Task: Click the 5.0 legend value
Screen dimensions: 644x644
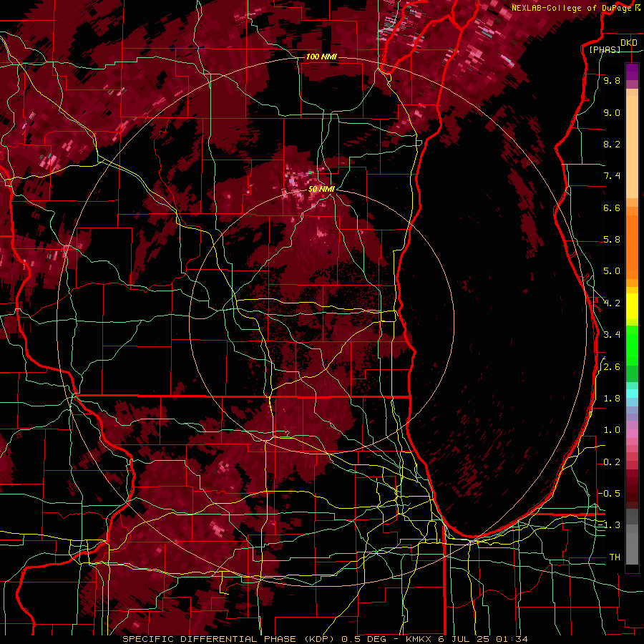Action: coord(612,271)
